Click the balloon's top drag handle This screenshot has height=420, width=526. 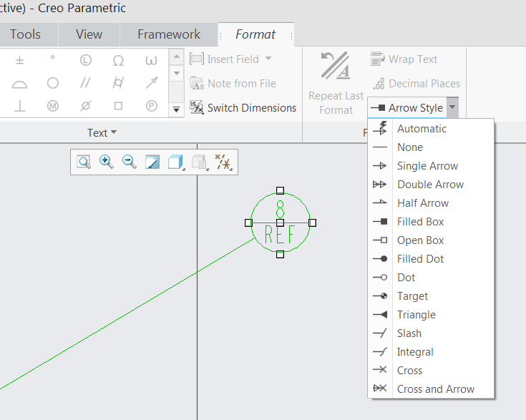(x=280, y=190)
